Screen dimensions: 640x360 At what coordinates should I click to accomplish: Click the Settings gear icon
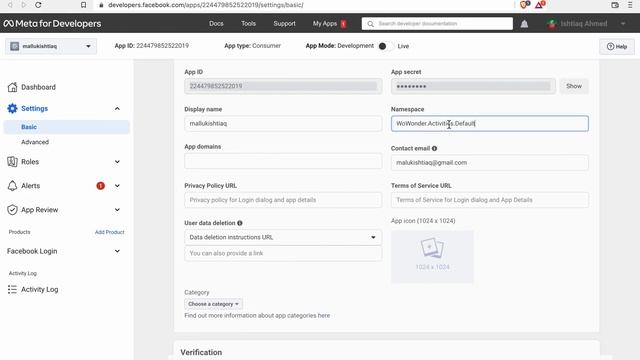click(12, 108)
